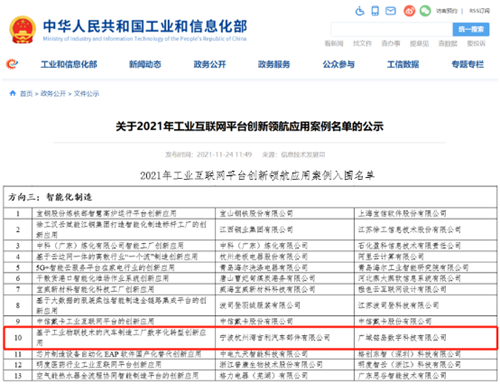Click the orange e-government icon beside navigation
Screen dimensions: 500x384
(x=12, y=64)
